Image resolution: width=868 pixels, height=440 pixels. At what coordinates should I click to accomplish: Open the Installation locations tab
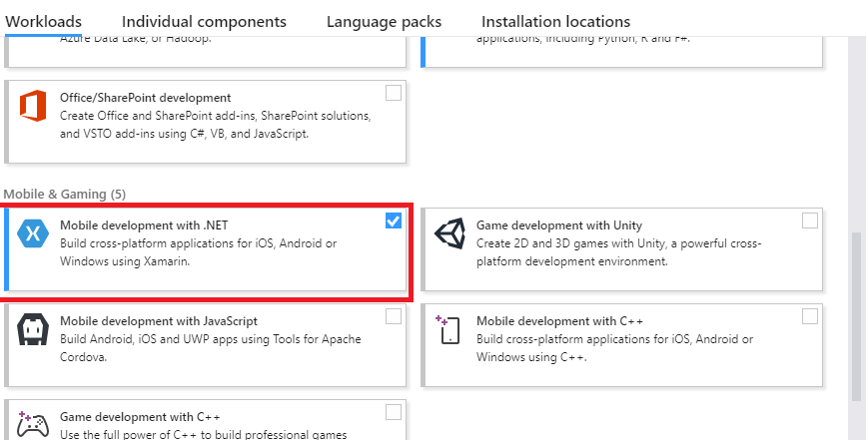click(x=555, y=21)
